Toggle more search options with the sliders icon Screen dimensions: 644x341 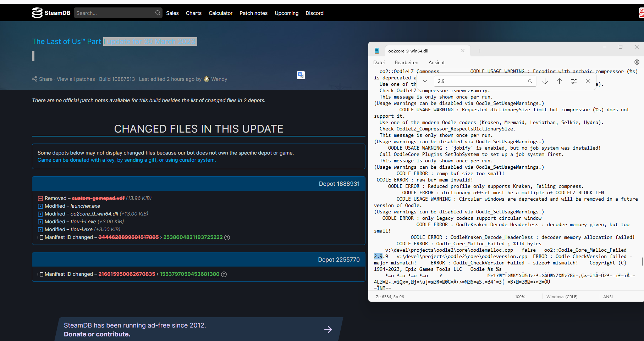point(574,81)
